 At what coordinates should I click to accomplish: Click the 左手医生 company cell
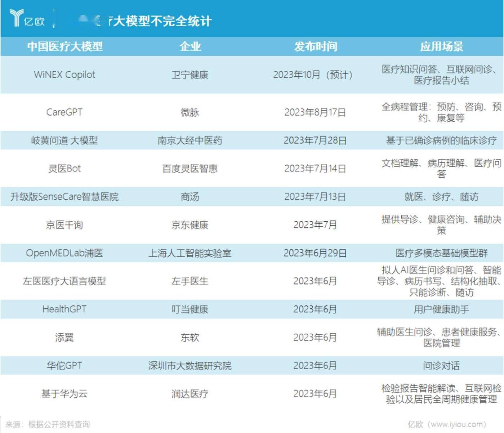click(190, 281)
